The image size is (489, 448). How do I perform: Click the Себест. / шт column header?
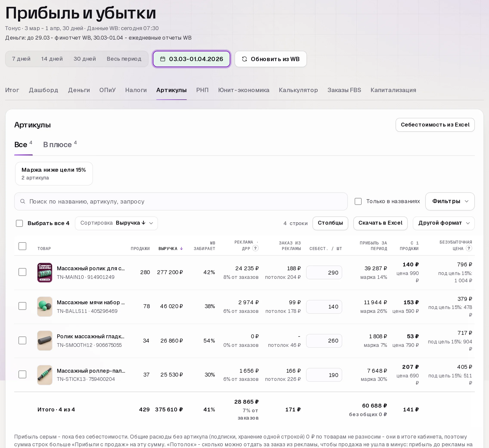point(325,248)
